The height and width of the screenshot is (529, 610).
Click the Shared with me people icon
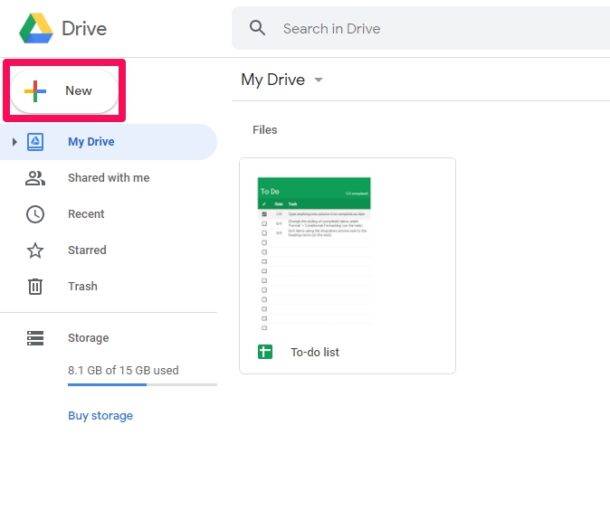(35, 178)
